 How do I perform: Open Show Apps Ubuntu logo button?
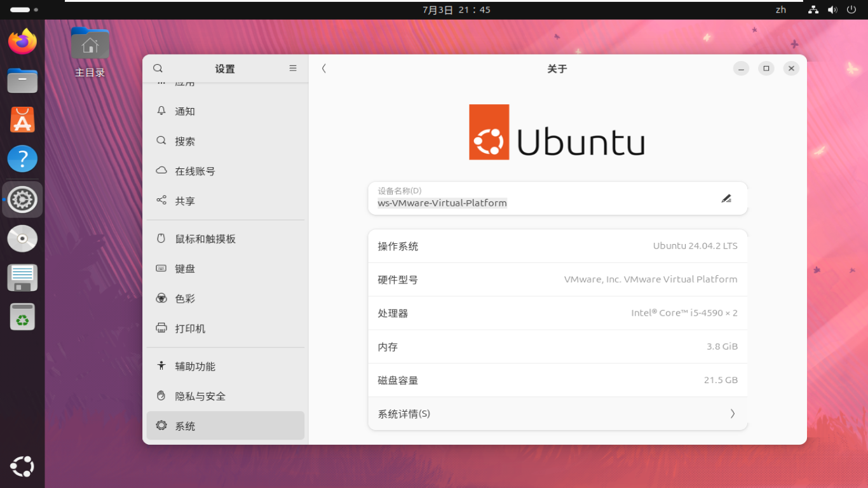(22, 466)
